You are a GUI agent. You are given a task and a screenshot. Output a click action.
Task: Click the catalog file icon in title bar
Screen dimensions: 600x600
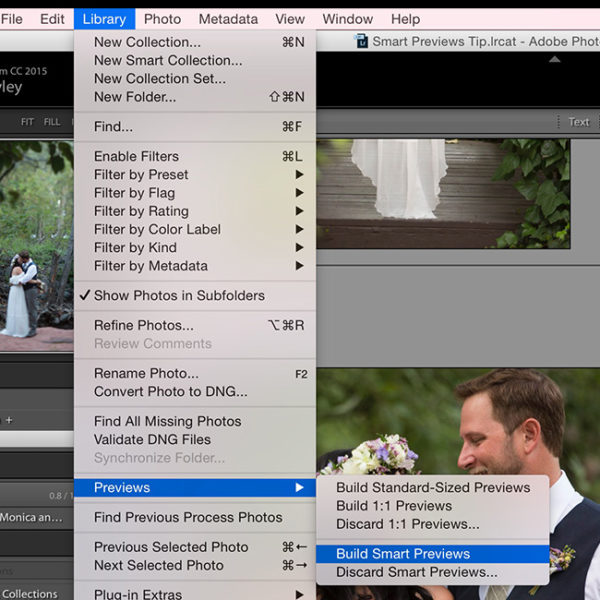[360, 42]
